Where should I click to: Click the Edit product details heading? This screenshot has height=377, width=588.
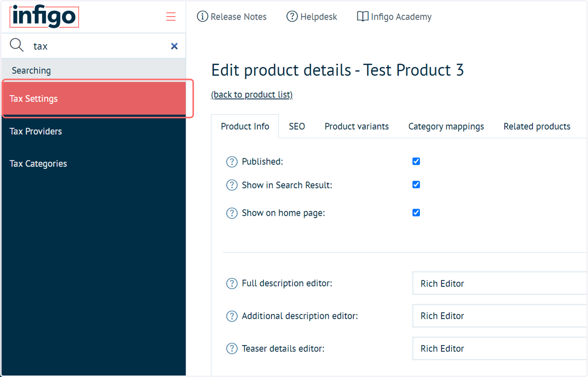[338, 70]
